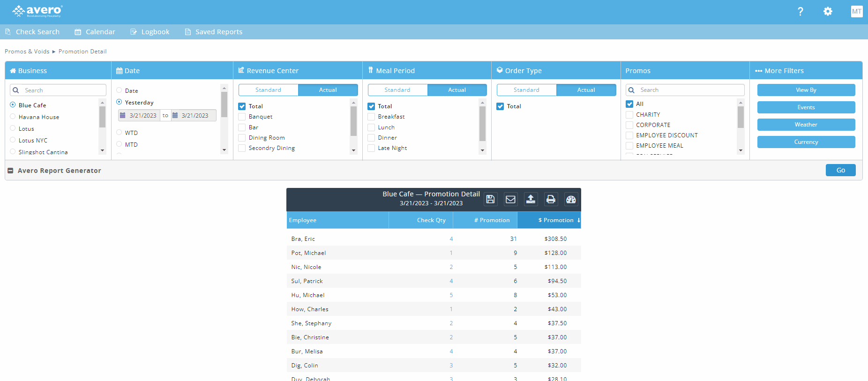Enable the Banquet revenue center checkbox

click(242, 117)
